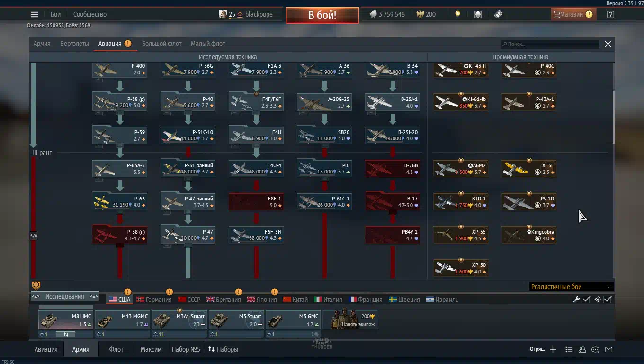Open the Наборы presets selector
Screen dimensions: 644x364
tap(224, 349)
